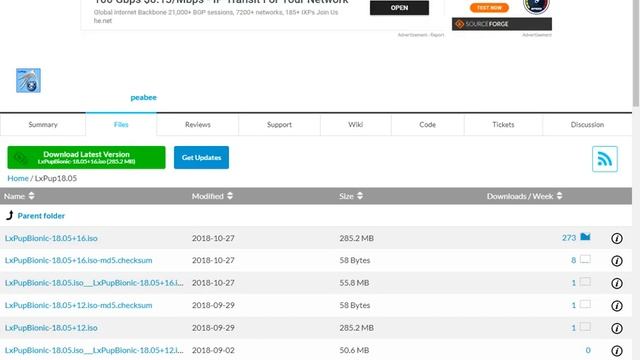
Task: Show info for LxPupBionic-18.05+16.iso
Action: [617, 238]
